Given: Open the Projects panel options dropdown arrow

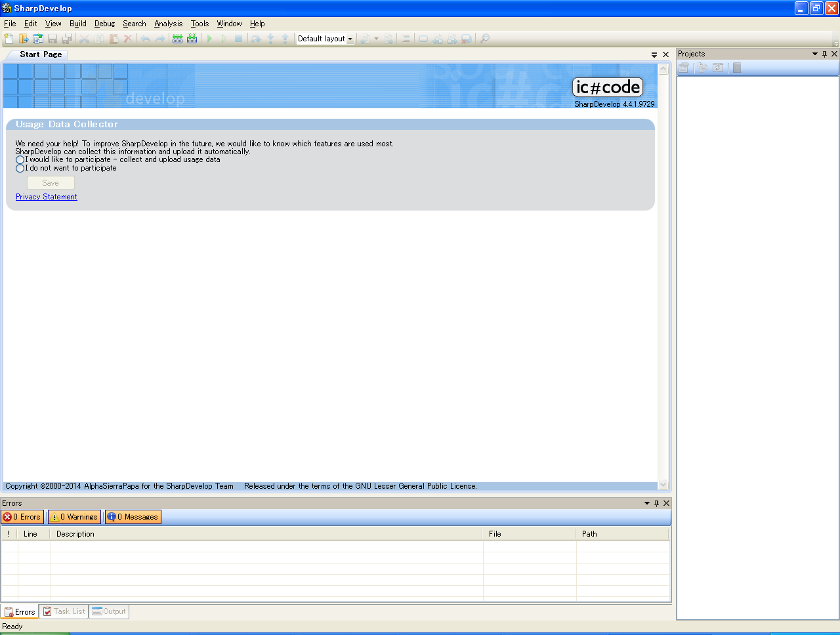Looking at the screenshot, I should 815,54.
